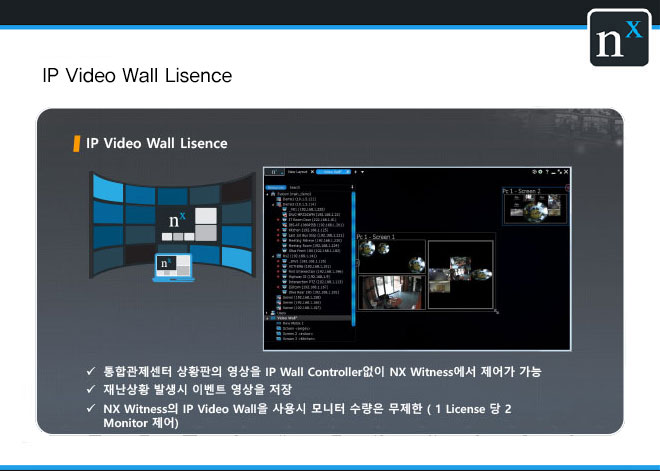Click the blue resource tree scrollbar

[x=354, y=258]
